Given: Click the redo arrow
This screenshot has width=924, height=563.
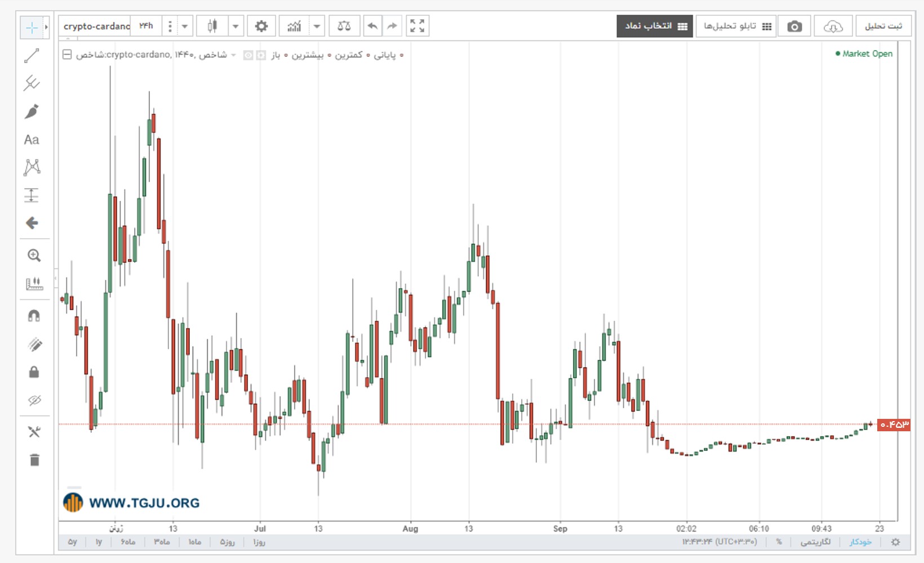Looking at the screenshot, I should tap(392, 26).
